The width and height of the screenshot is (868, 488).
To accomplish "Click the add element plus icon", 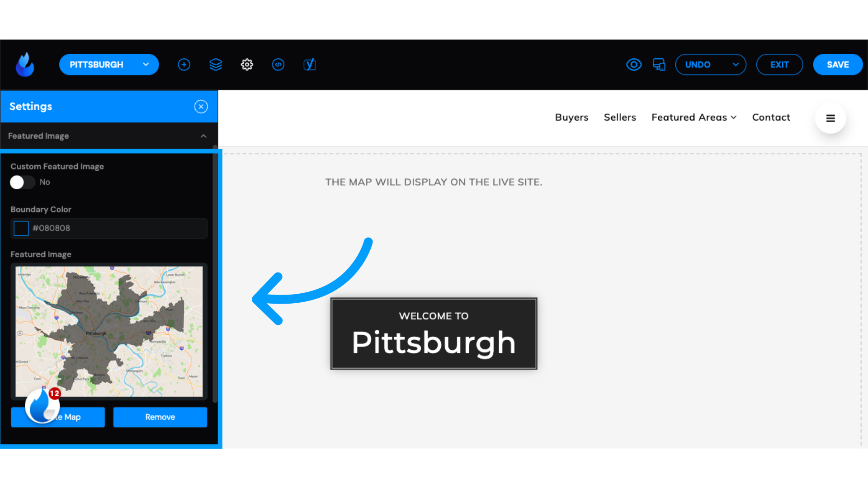I will tap(184, 64).
